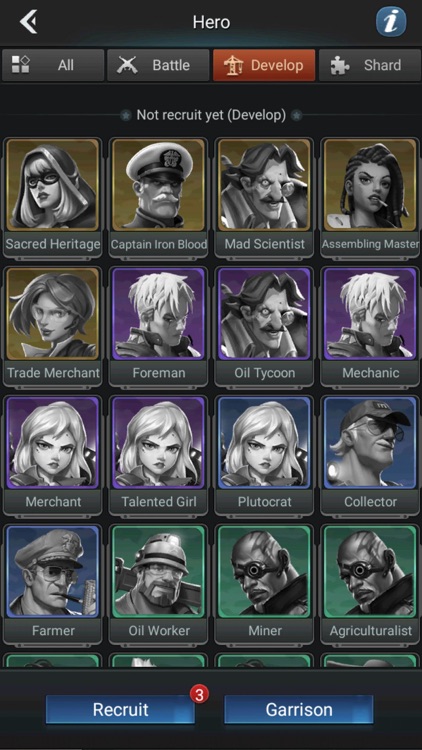Select the Develop tab
Screen dimensions: 422x750
point(264,65)
